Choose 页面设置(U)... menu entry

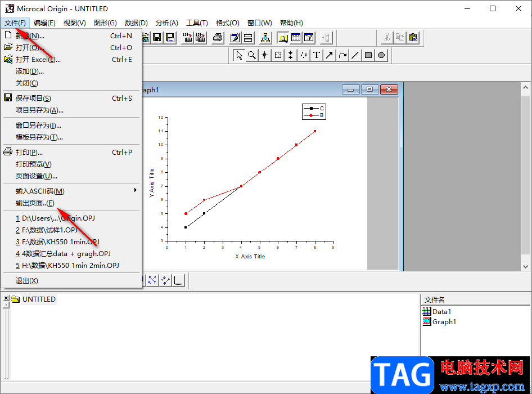point(71,176)
